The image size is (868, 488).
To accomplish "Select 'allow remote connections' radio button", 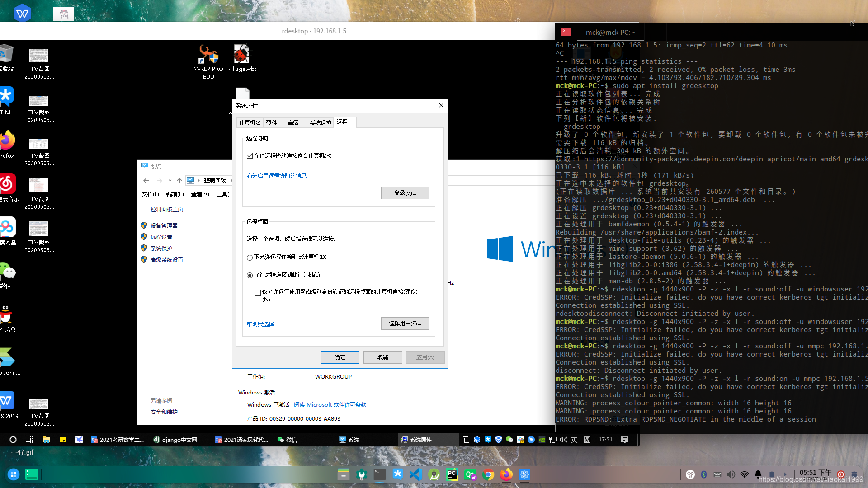I will pos(250,275).
